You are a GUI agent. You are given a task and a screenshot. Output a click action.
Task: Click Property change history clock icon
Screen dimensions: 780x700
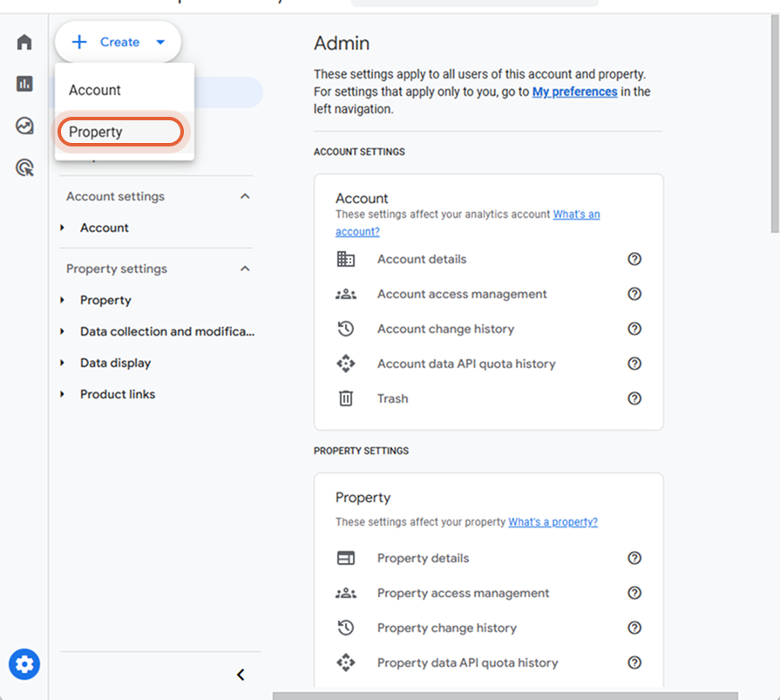coord(346,628)
